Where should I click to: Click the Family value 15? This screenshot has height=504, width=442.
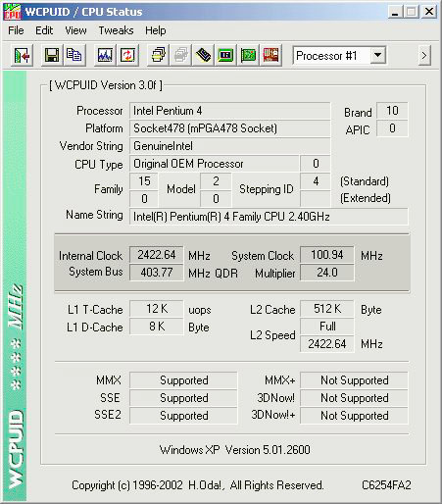pyautogui.click(x=144, y=181)
